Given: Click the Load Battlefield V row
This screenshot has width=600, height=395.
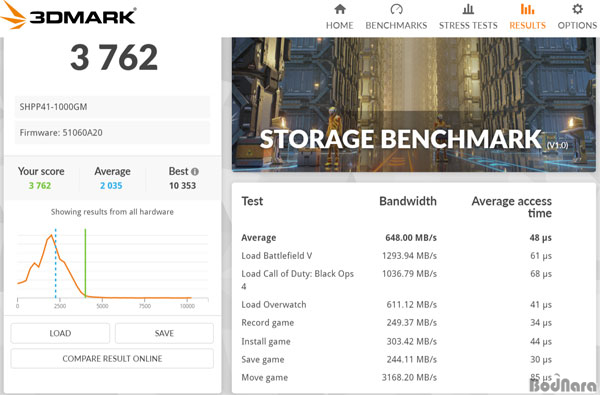Looking at the screenshot, I should coord(396,256).
